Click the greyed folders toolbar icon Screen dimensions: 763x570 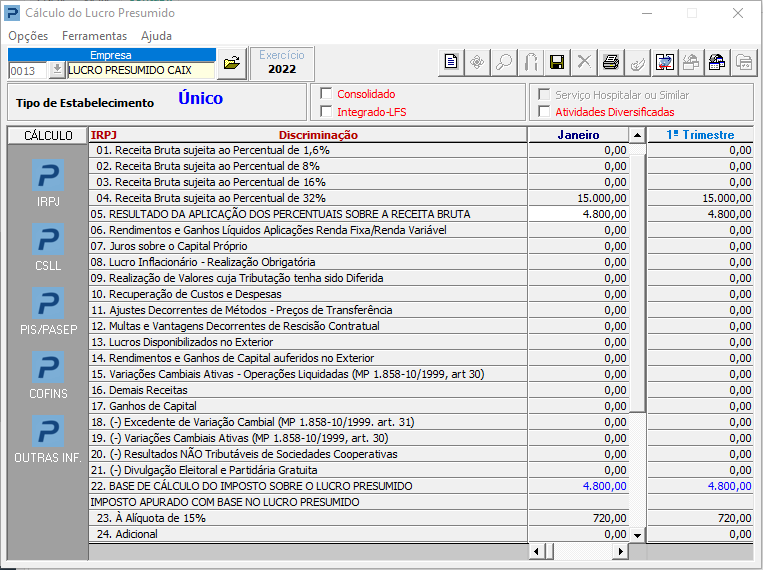pyautogui.click(x=744, y=62)
